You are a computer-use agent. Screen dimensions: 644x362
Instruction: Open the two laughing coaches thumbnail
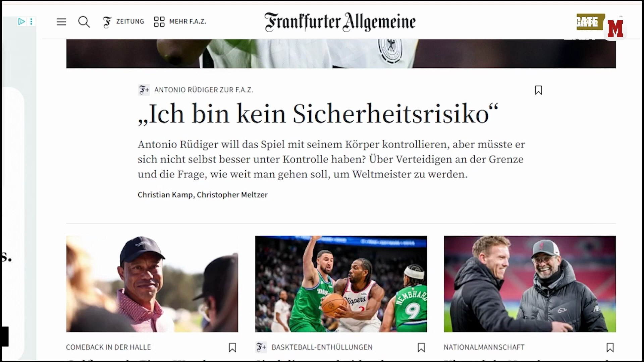point(530,284)
